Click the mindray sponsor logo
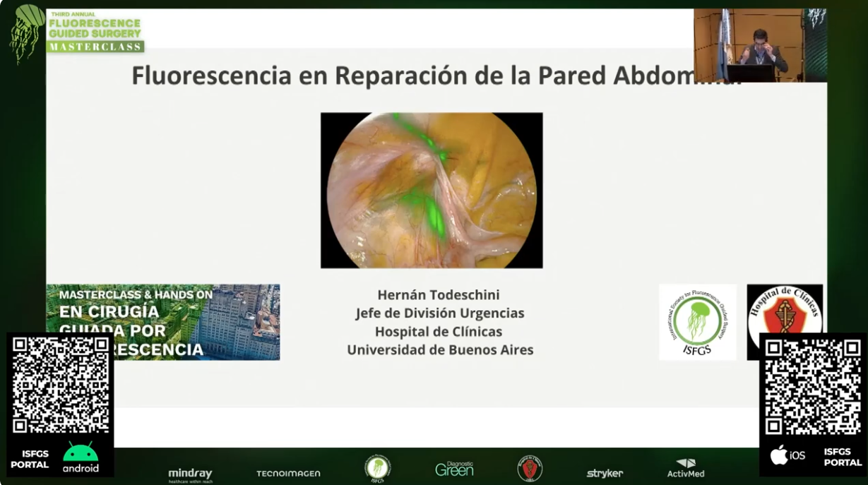 190,474
